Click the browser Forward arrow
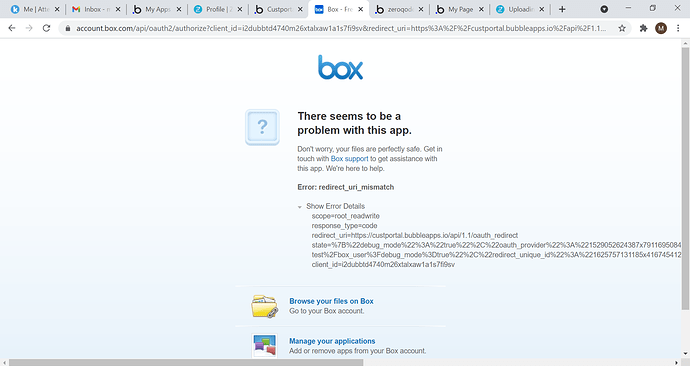The height and width of the screenshot is (366, 690). click(x=29, y=28)
